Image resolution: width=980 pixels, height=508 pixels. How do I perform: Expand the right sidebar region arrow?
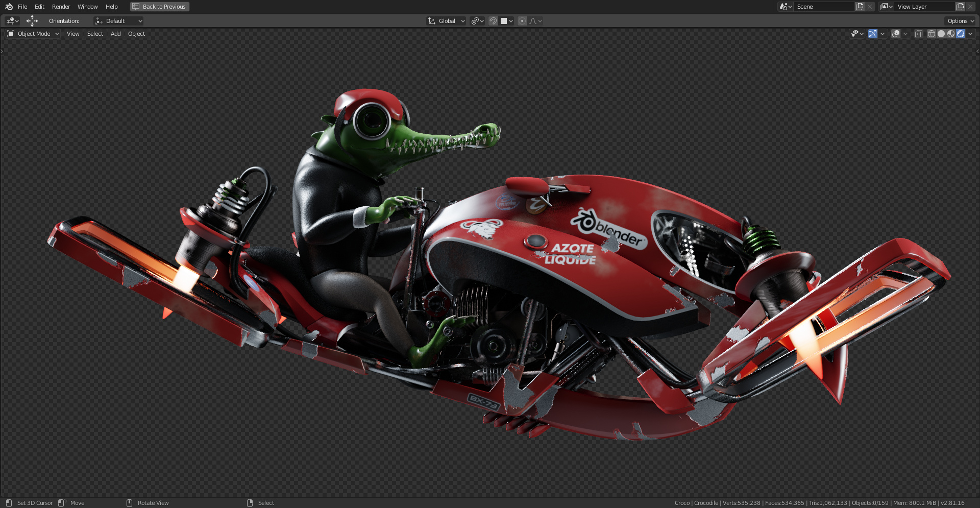click(x=977, y=51)
